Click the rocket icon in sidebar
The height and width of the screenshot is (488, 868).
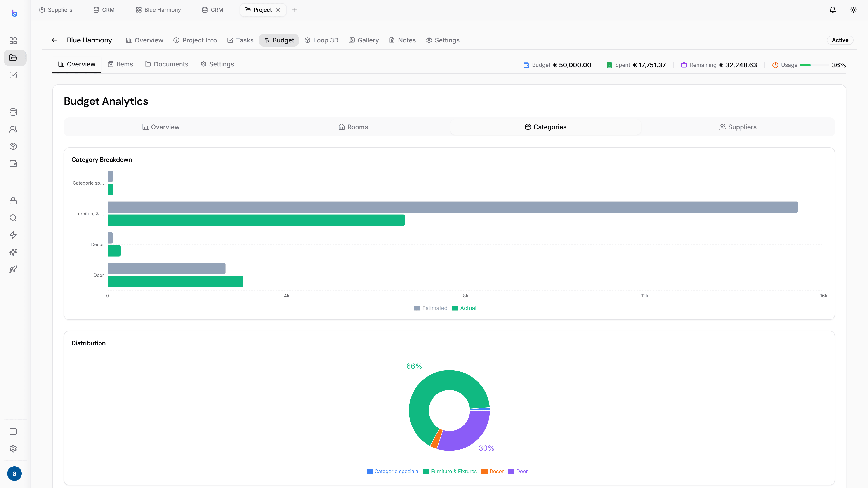click(13, 270)
